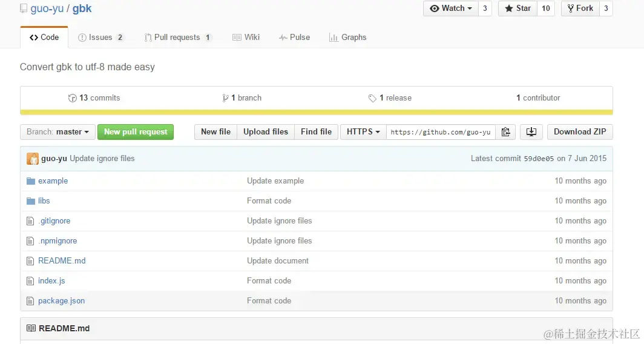The width and height of the screenshot is (644, 344).
Task: Open the latest commit hash 59d0e05
Action: pos(539,159)
